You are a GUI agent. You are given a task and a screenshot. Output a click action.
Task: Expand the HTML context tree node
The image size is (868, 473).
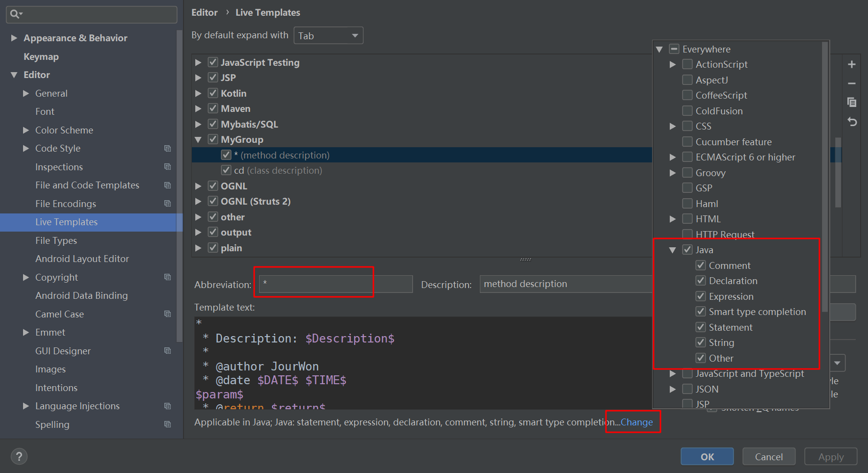[673, 219]
